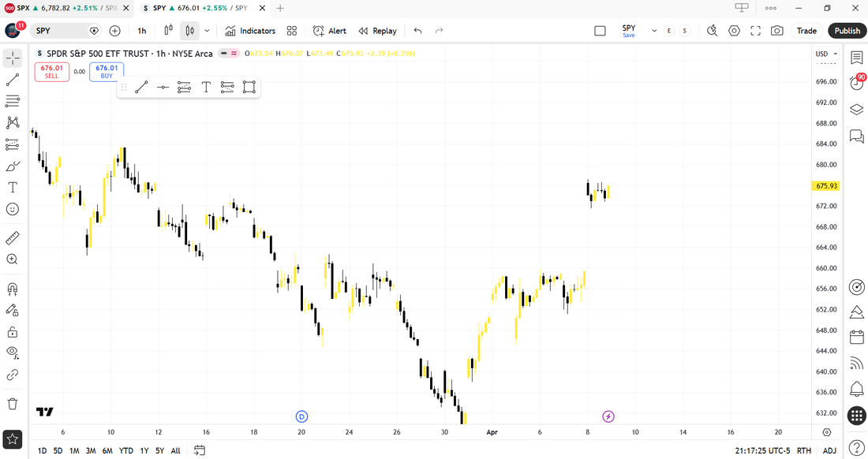Image resolution: width=868 pixels, height=459 pixels.
Task: Open the Indicators dialog
Action: tap(250, 31)
